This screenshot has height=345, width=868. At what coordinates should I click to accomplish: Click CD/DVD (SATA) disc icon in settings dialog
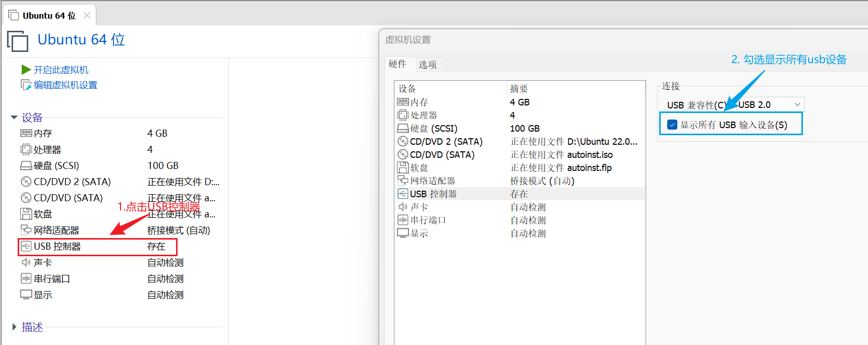point(403,154)
